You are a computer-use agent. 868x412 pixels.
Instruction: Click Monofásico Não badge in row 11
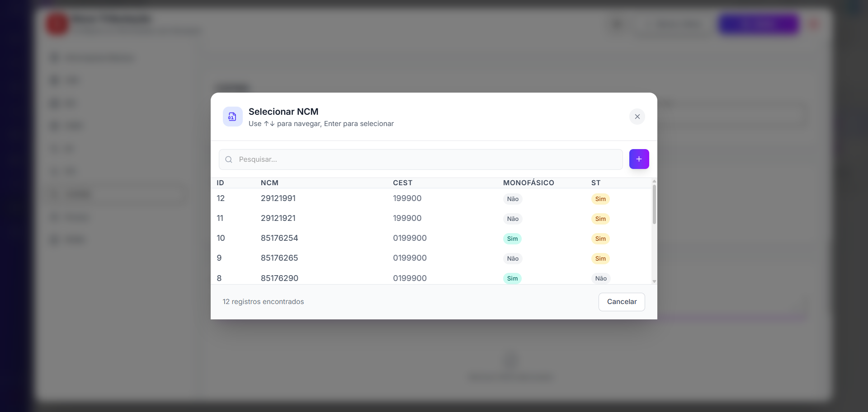coord(513,219)
